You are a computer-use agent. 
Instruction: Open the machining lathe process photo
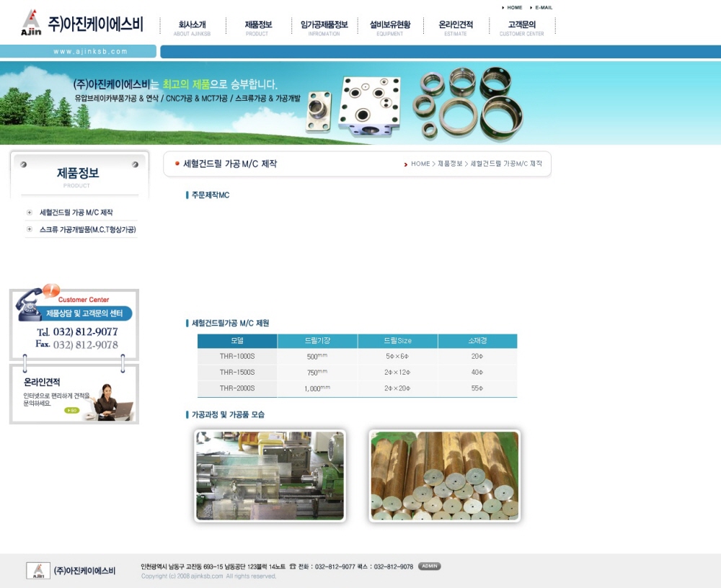pos(270,476)
